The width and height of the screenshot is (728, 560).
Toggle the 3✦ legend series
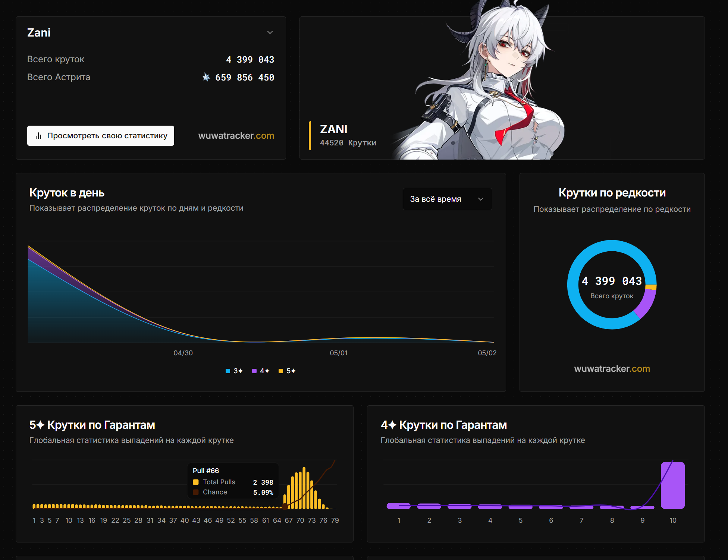click(234, 371)
